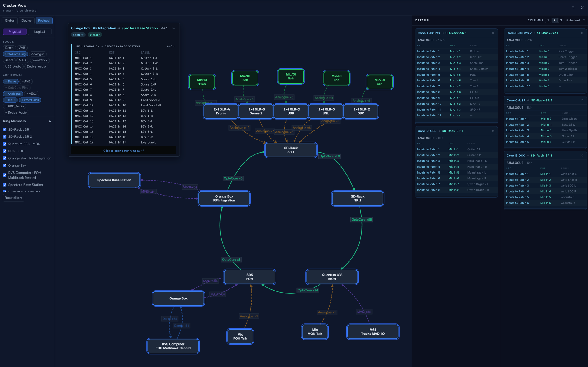Viewport: 588px width, 367px height.
Task: Select the Spectera Base Station node
Action: 114,180
